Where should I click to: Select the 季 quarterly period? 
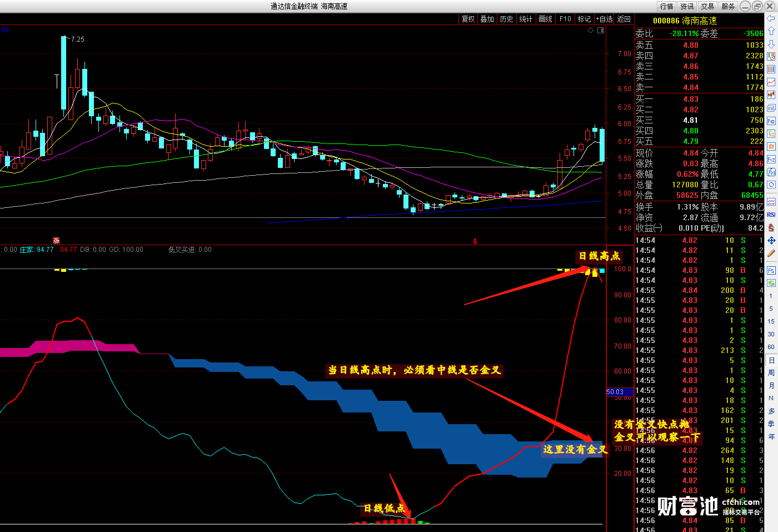pyautogui.click(x=771, y=424)
